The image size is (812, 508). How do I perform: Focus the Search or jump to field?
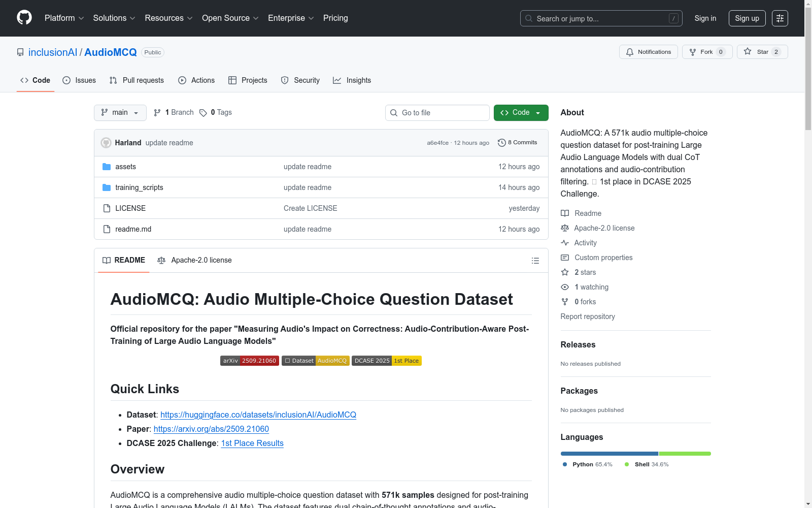pos(601,18)
